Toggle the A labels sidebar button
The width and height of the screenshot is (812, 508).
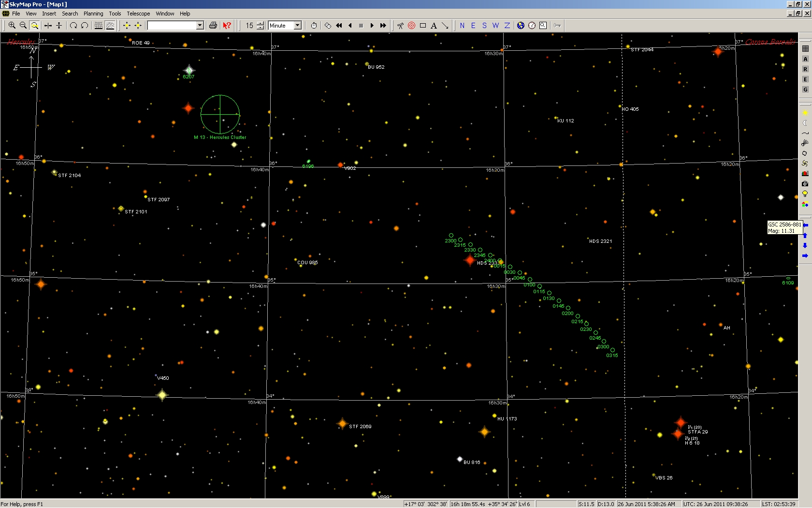coord(805,59)
